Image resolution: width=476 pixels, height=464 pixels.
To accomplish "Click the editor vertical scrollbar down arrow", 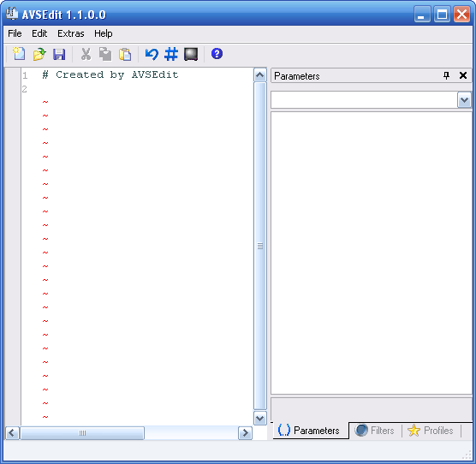I will (x=260, y=419).
